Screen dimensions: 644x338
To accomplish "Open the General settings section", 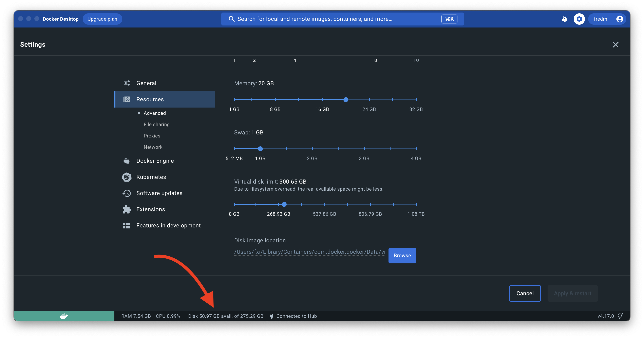I will [146, 83].
